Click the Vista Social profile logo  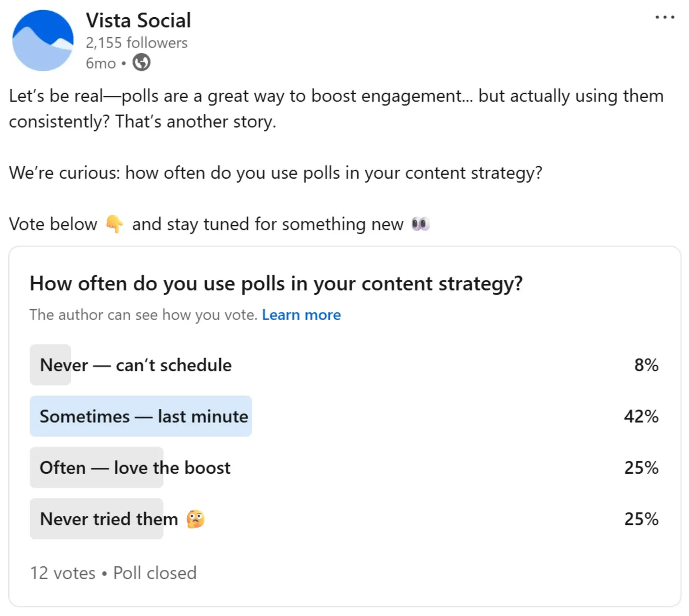coord(43,41)
